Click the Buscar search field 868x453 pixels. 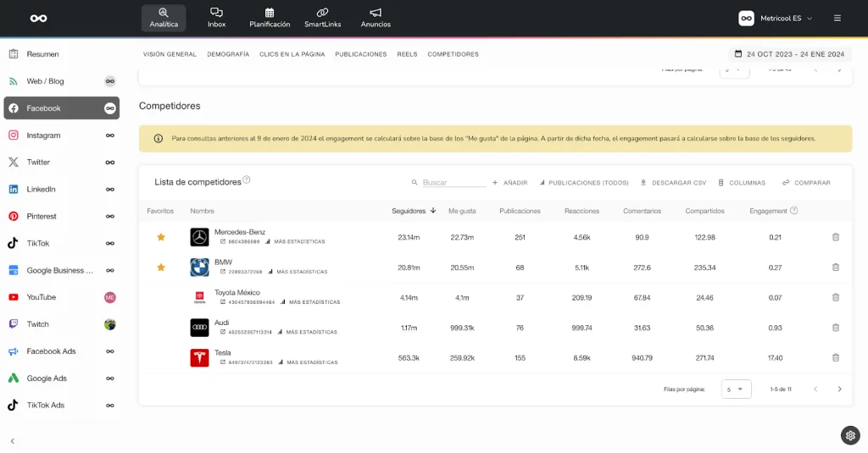454,183
